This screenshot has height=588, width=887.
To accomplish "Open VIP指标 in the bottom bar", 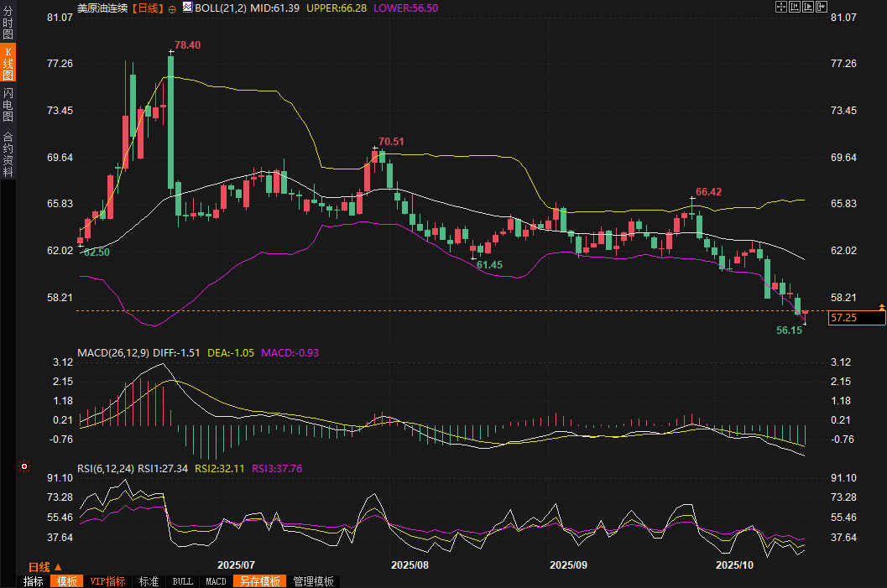I will [108, 581].
